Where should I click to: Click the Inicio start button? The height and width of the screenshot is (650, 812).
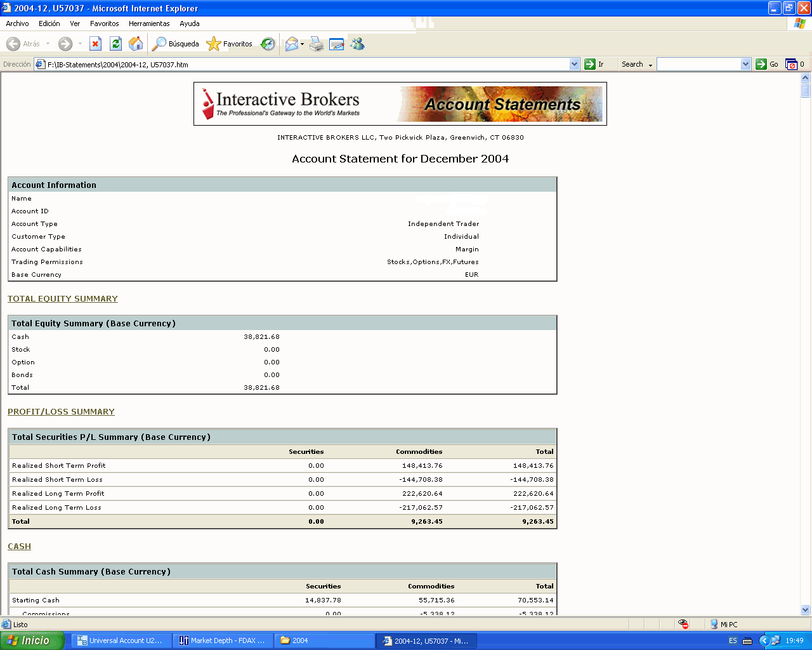(32, 640)
